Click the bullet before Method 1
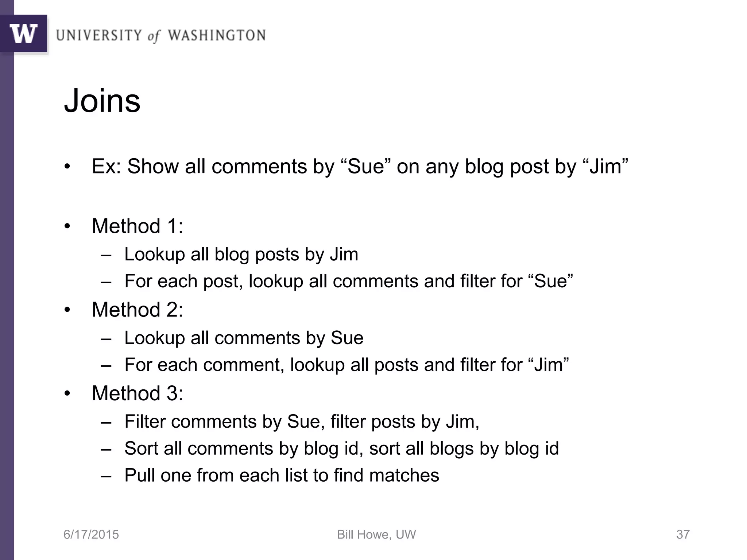The height and width of the screenshot is (560, 747). point(67,227)
